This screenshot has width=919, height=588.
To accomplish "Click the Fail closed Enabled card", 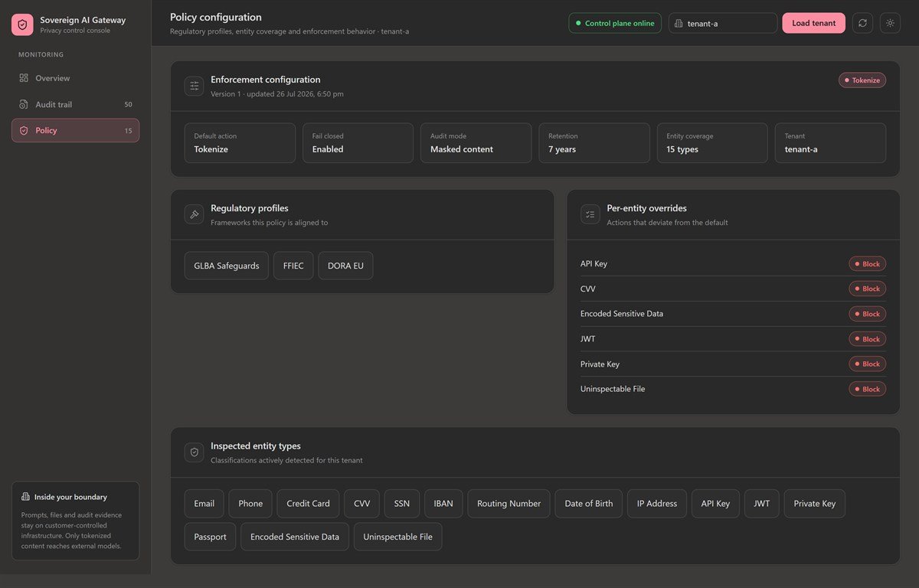I will [358, 143].
